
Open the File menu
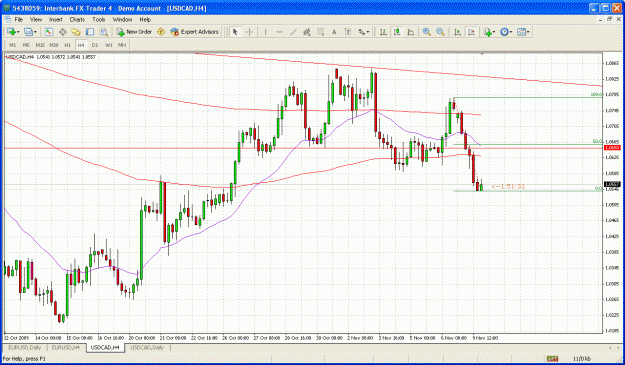coord(19,19)
